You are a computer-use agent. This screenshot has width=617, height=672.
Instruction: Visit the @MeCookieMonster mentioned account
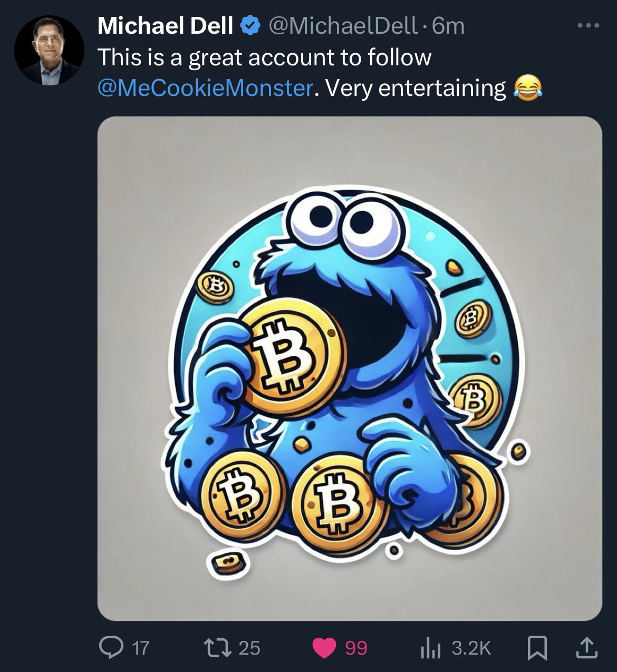[x=205, y=88]
